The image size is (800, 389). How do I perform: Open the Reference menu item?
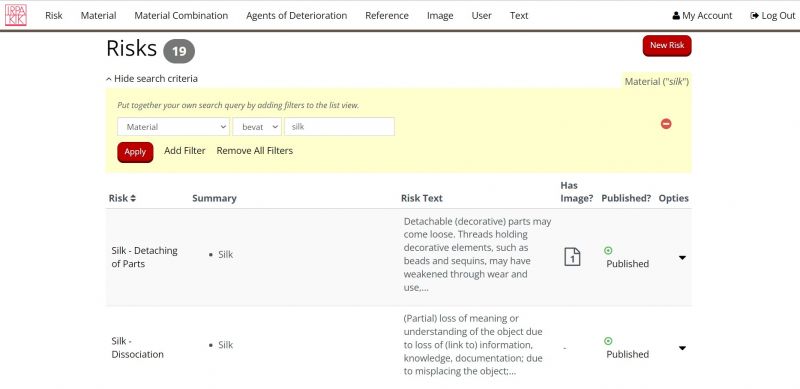[387, 15]
